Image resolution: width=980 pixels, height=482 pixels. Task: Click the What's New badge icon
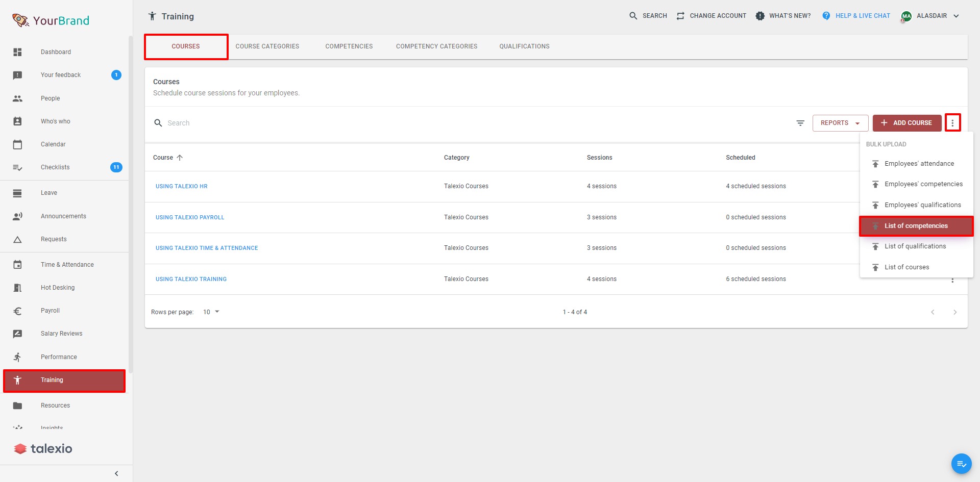click(760, 16)
